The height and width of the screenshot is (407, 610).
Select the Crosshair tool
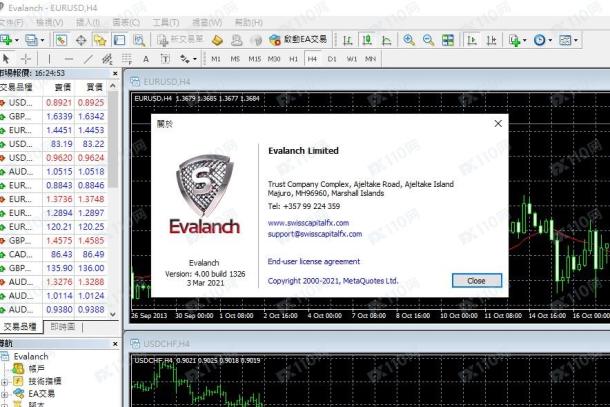tap(26, 59)
